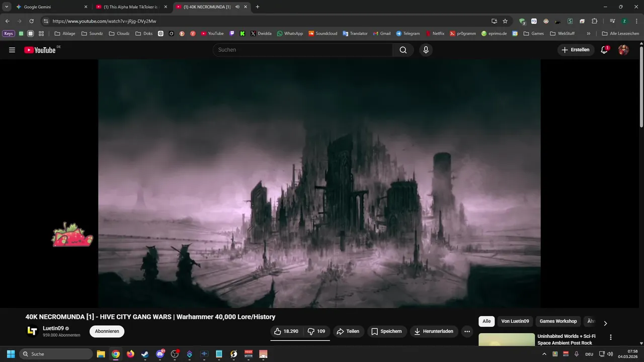
Task: Open the pr0gramm bookmark
Action: coord(463,34)
